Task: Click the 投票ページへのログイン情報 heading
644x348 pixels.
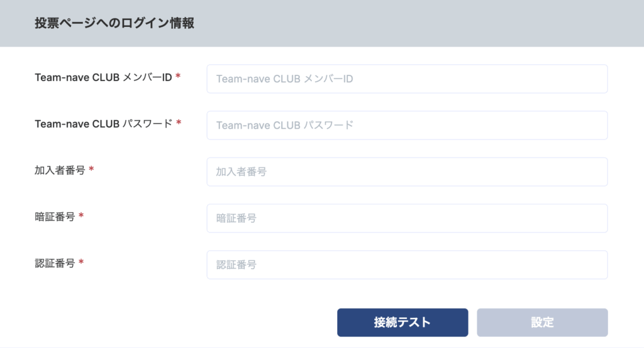Action: (x=114, y=23)
